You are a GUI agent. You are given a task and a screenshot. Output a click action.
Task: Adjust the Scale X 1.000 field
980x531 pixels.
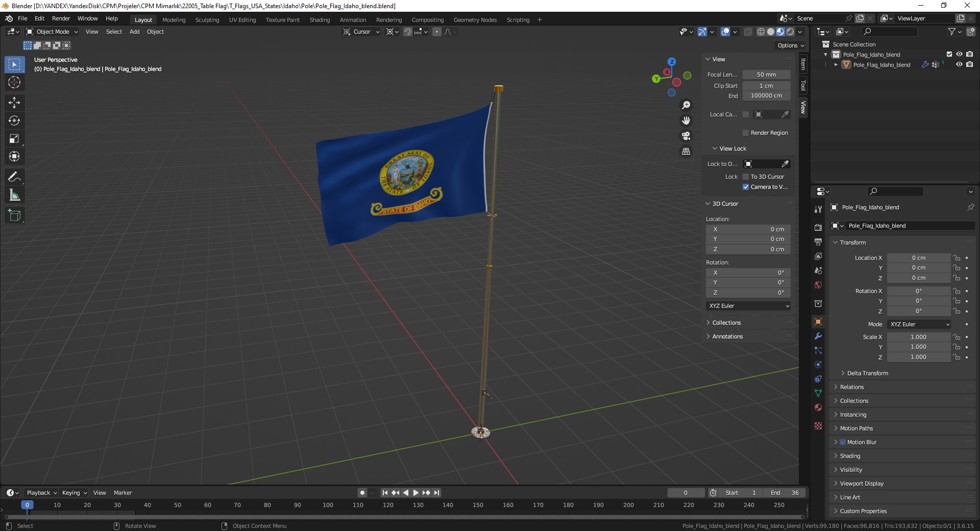(919, 337)
